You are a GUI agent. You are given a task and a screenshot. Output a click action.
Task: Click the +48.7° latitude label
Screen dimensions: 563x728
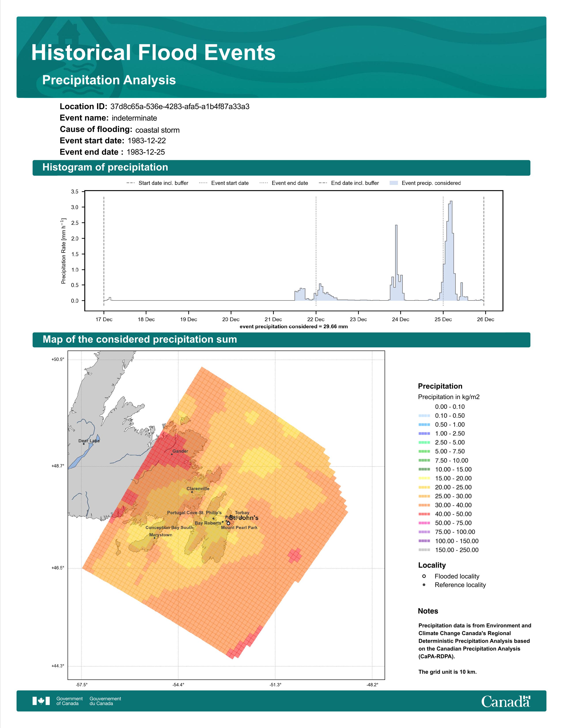(x=58, y=466)
